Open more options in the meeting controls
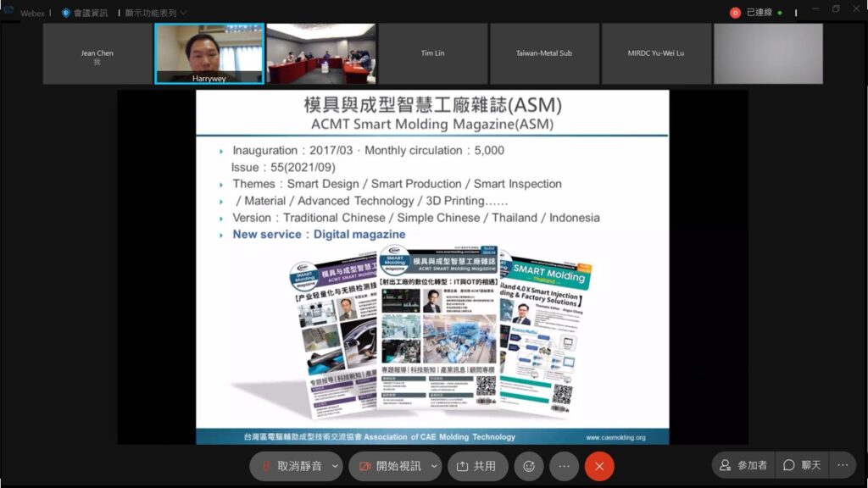 point(564,466)
